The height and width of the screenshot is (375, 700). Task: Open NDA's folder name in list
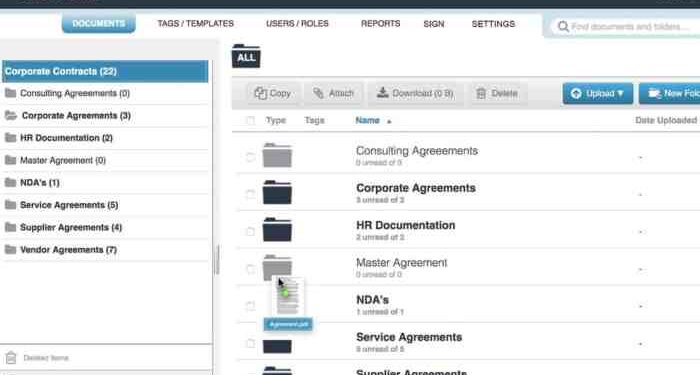coord(372,300)
